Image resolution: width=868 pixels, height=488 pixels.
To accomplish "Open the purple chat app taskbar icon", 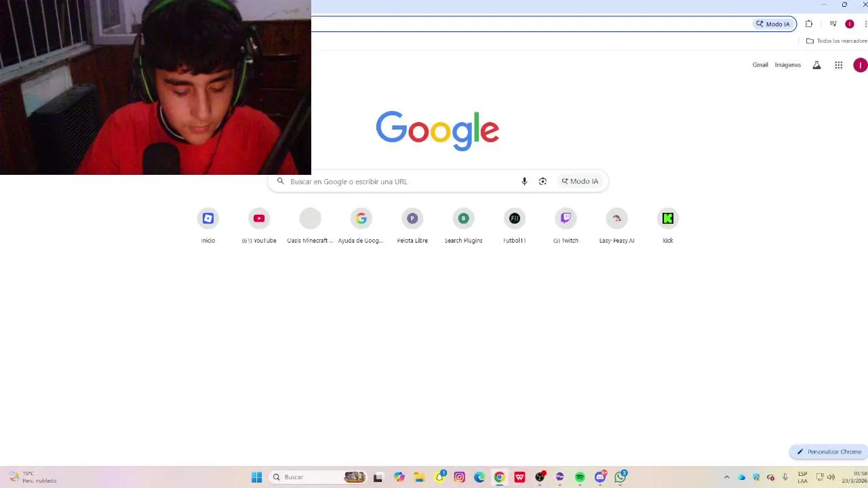I will tap(559, 477).
